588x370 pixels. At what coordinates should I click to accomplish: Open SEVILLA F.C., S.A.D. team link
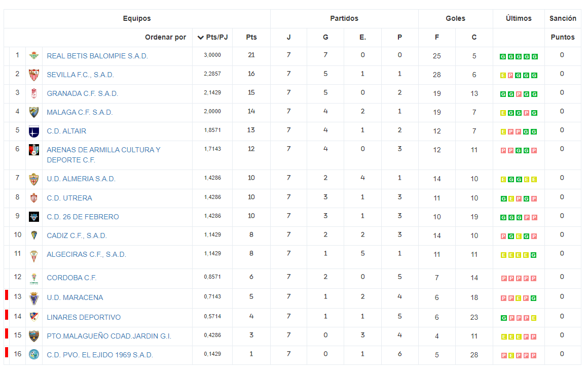point(80,75)
